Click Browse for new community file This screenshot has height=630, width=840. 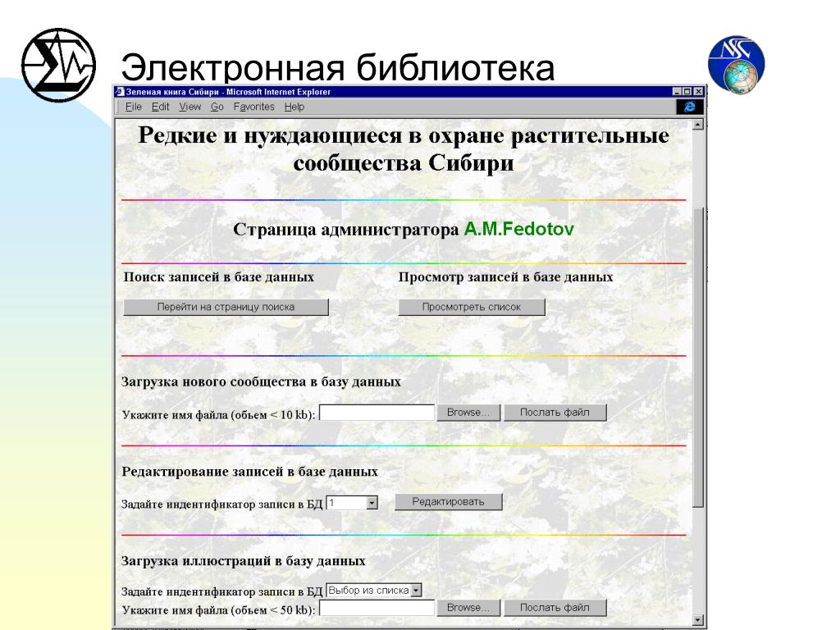tap(468, 413)
